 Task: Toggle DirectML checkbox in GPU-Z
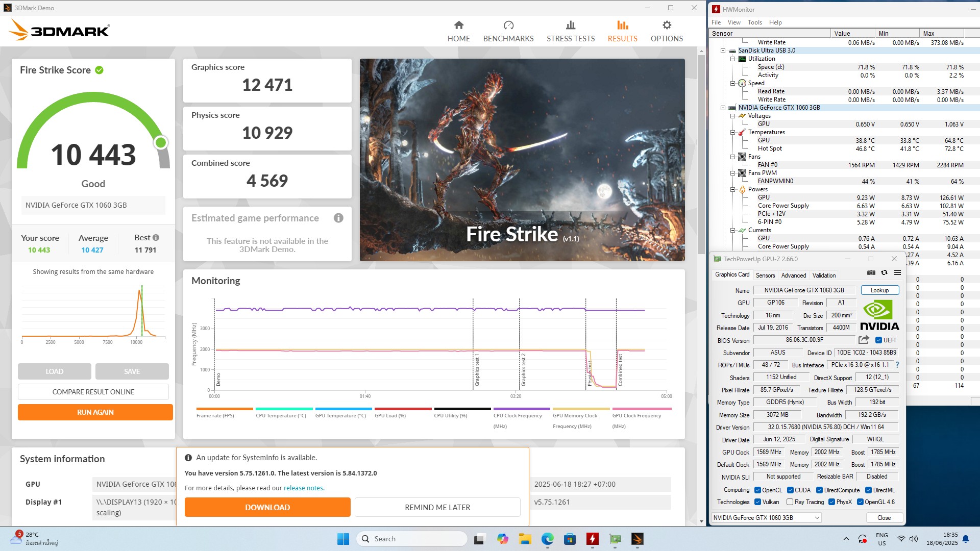point(869,490)
